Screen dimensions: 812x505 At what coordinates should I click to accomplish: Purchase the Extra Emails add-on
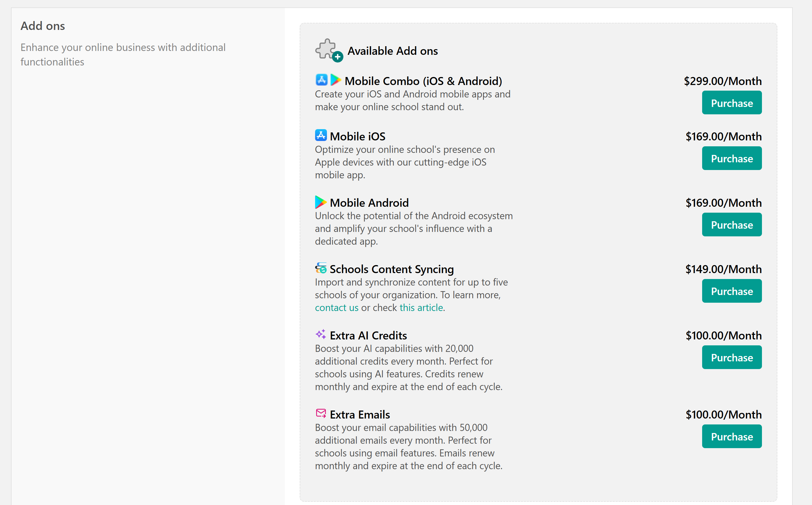(731, 437)
